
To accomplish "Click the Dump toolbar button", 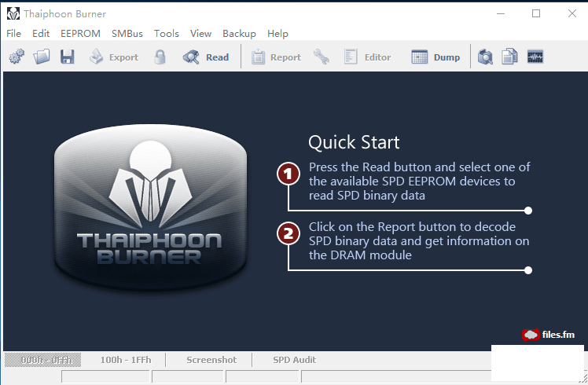I will (435, 57).
